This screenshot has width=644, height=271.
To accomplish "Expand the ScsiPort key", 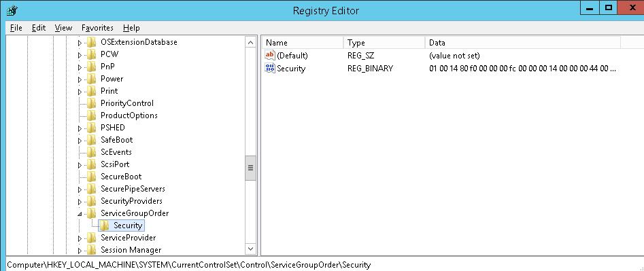I will (x=80, y=165).
